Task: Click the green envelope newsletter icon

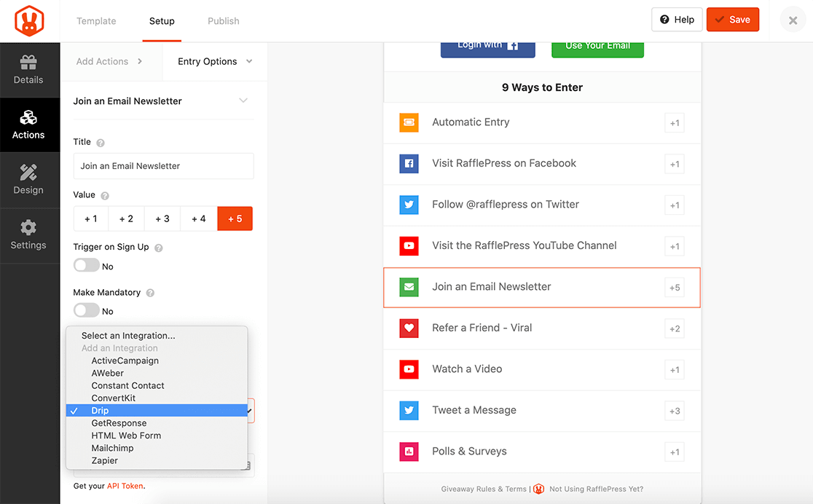Action: pyautogui.click(x=409, y=287)
